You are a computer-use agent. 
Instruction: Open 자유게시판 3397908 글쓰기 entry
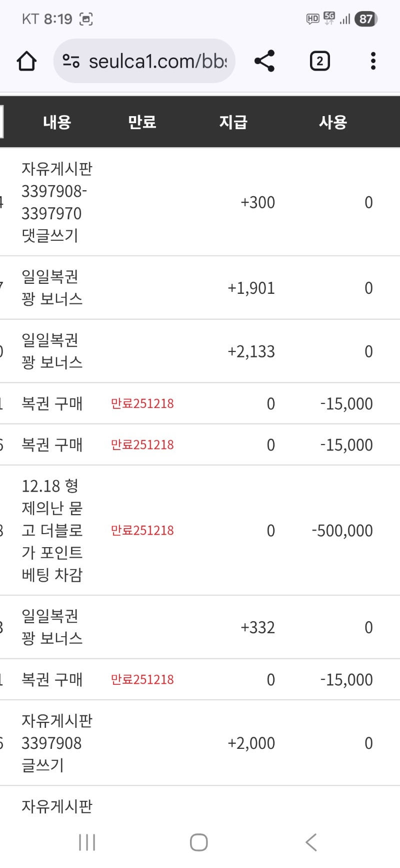(x=56, y=743)
